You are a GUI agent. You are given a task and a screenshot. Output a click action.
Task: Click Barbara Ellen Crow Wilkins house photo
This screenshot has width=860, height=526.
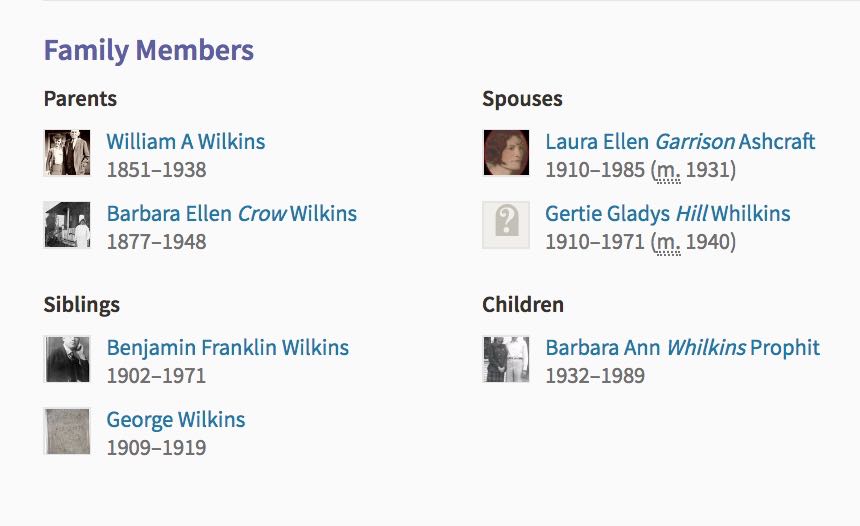point(67,225)
